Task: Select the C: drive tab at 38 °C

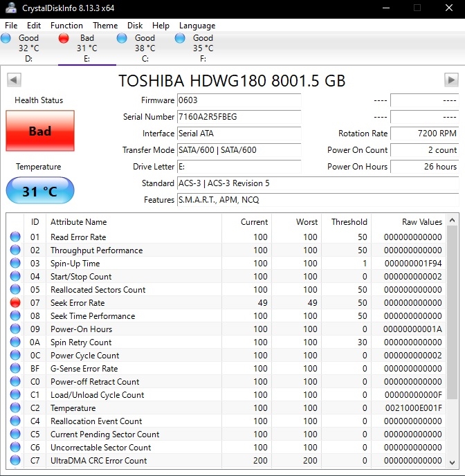Action: 145,48
